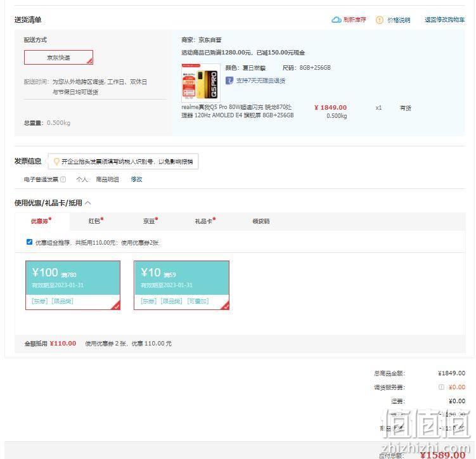Switch to the 领货码 tab
476x459 pixels.
click(x=261, y=221)
